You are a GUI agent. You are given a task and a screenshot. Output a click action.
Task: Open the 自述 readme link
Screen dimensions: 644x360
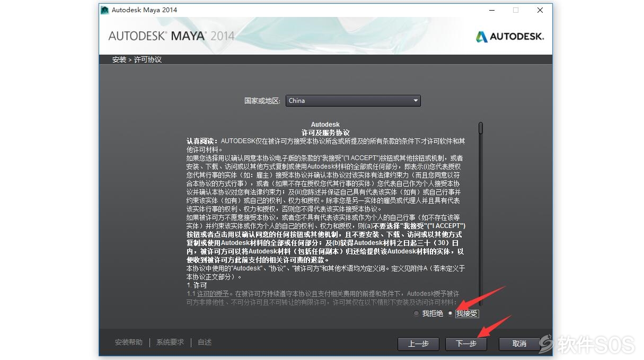pos(205,343)
